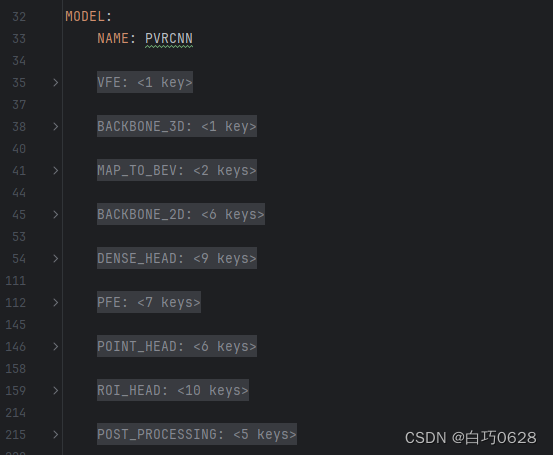
Task: Unfold MAP_TO_BEV using gutter chevron
Action: pyautogui.click(x=55, y=171)
